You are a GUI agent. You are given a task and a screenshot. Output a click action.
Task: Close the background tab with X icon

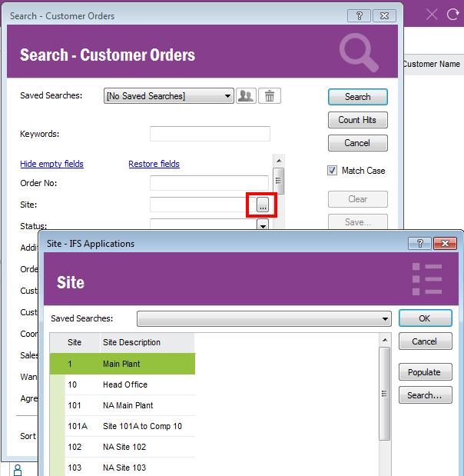tap(432, 14)
